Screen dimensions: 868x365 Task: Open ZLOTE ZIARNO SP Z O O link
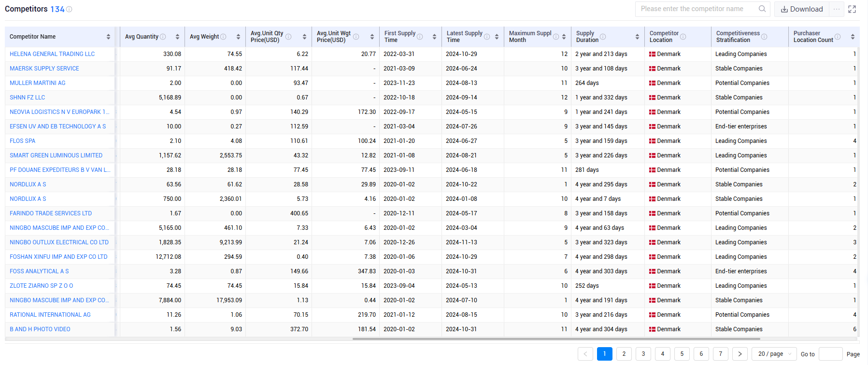tap(42, 286)
